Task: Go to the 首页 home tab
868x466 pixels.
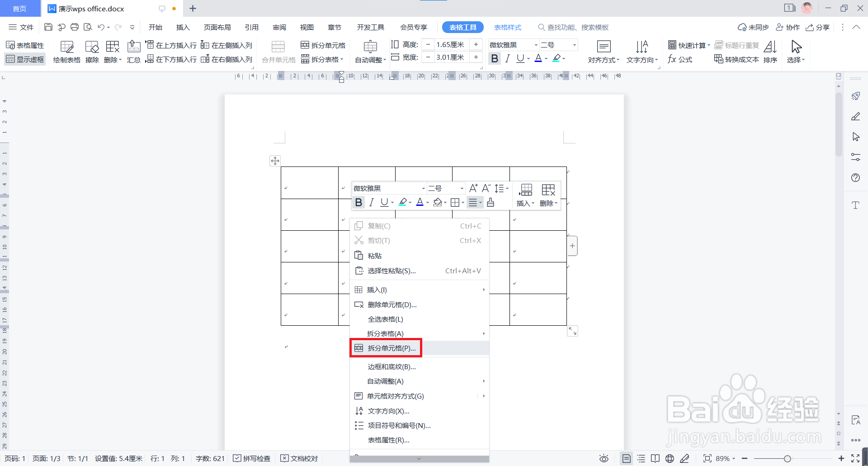Action: click(x=19, y=9)
